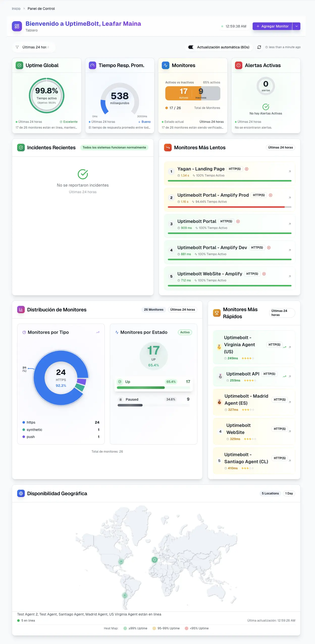Image resolution: width=315 pixels, height=644 pixels.
Task: Open the Últimas 24 horas time filter dropdown
Action: click(x=34, y=47)
